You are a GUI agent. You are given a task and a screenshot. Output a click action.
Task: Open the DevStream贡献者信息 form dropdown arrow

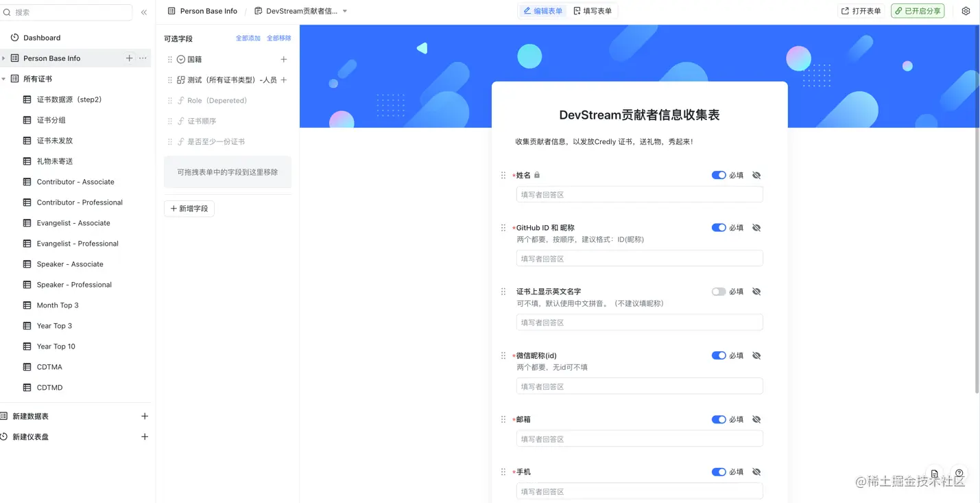click(x=345, y=11)
